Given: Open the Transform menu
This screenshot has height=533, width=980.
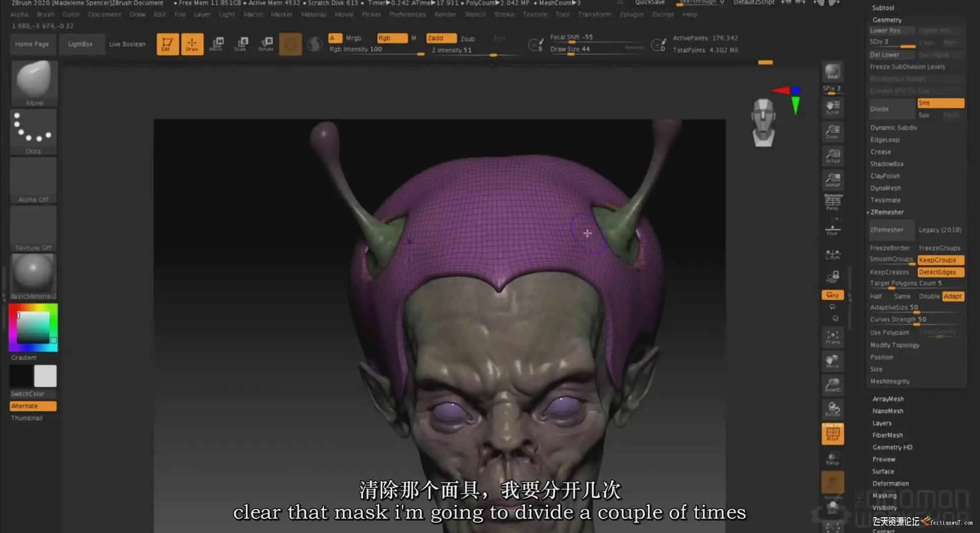Looking at the screenshot, I should 594,14.
